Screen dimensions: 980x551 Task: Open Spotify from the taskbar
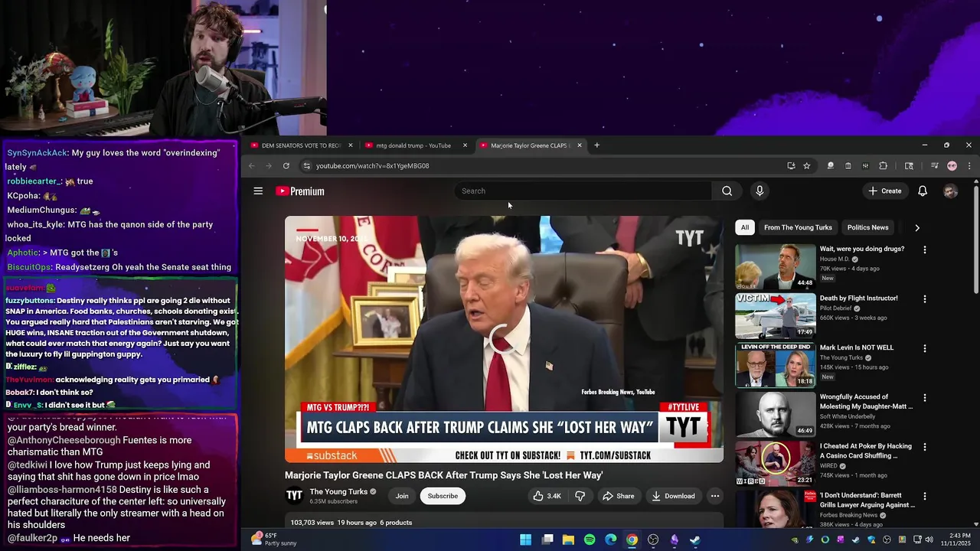[x=590, y=540]
